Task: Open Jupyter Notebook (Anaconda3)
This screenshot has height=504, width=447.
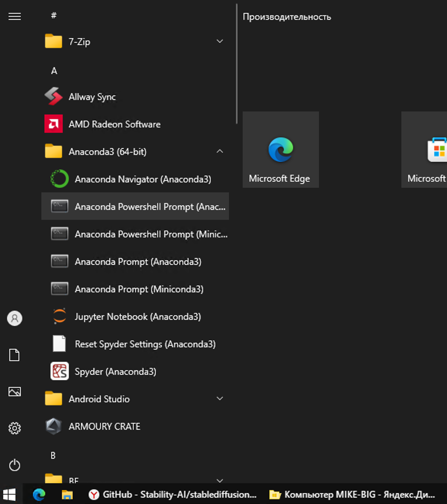Action: 137,317
